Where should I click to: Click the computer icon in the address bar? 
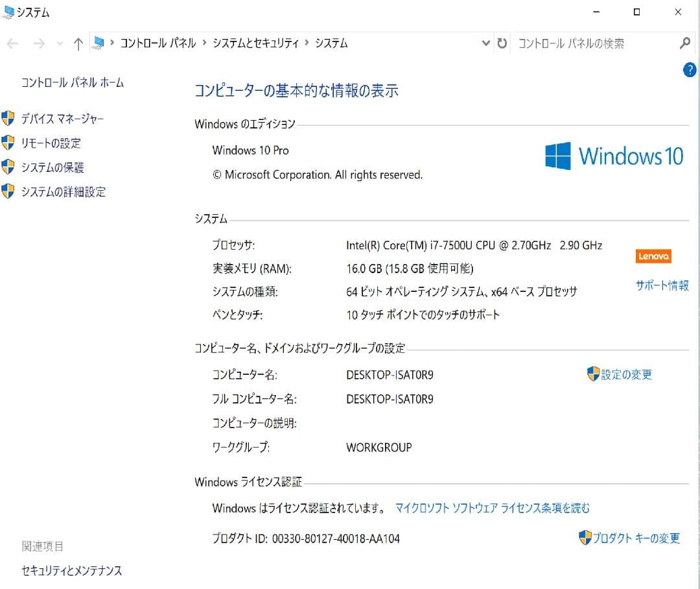tap(99, 43)
